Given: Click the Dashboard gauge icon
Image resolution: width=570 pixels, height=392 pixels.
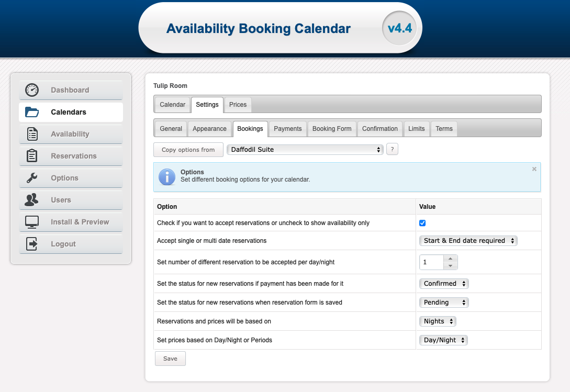Looking at the screenshot, I should pos(32,90).
